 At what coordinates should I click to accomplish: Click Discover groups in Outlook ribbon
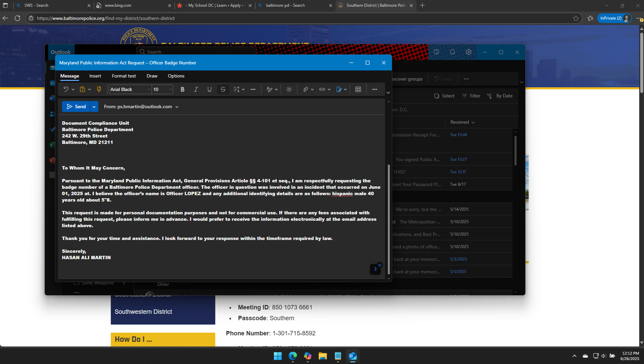[x=407, y=79]
